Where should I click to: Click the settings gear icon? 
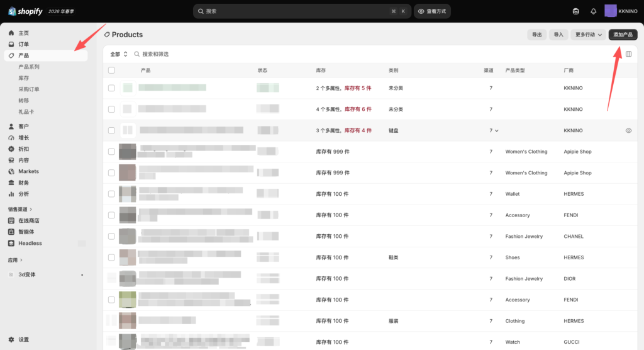11,340
